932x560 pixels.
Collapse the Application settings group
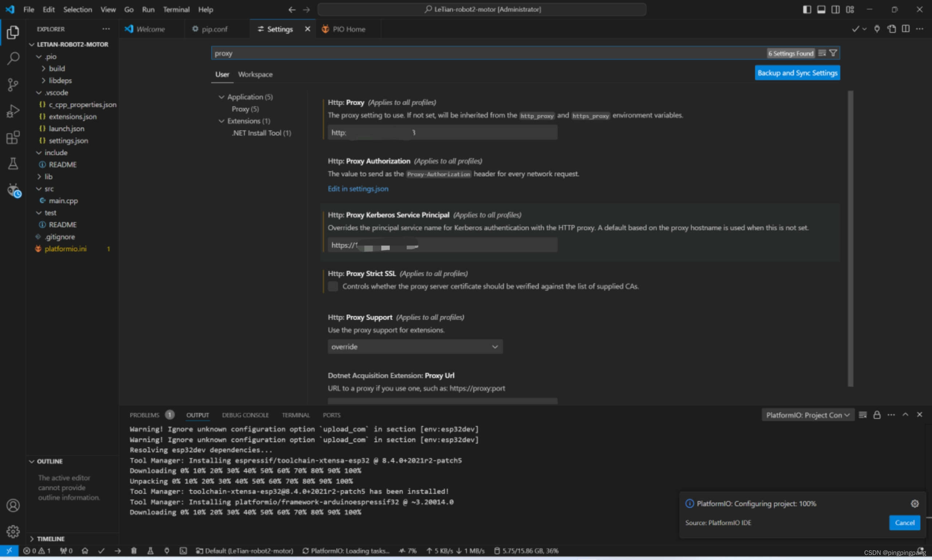222,96
